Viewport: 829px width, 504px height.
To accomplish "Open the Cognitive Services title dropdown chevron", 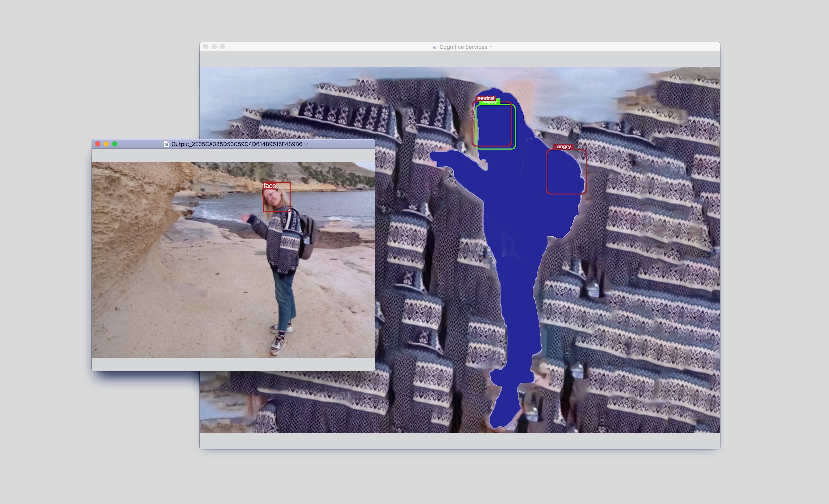I will (x=491, y=47).
